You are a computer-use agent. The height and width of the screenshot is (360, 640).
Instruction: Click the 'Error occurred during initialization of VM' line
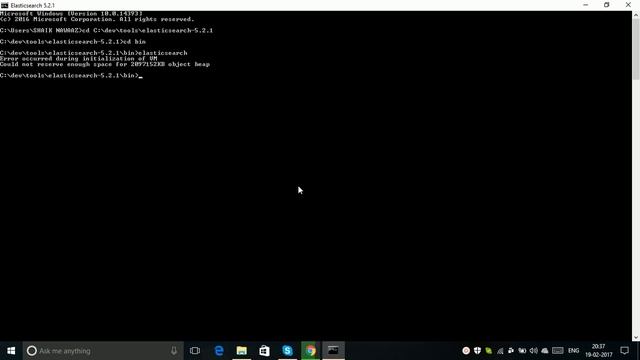click(79, 59)
